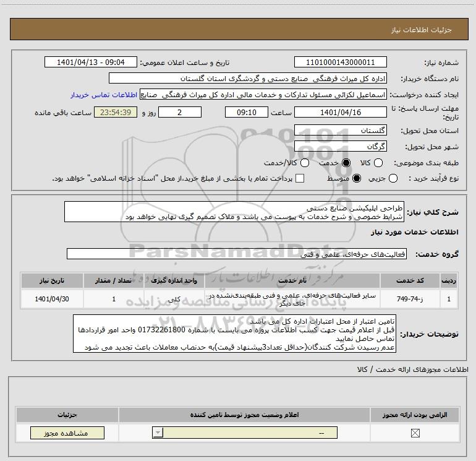Toggle the اسناد خزانه اسلامی payment checkbox
Viewport: 476px width, 461px height.
(300, 178)
